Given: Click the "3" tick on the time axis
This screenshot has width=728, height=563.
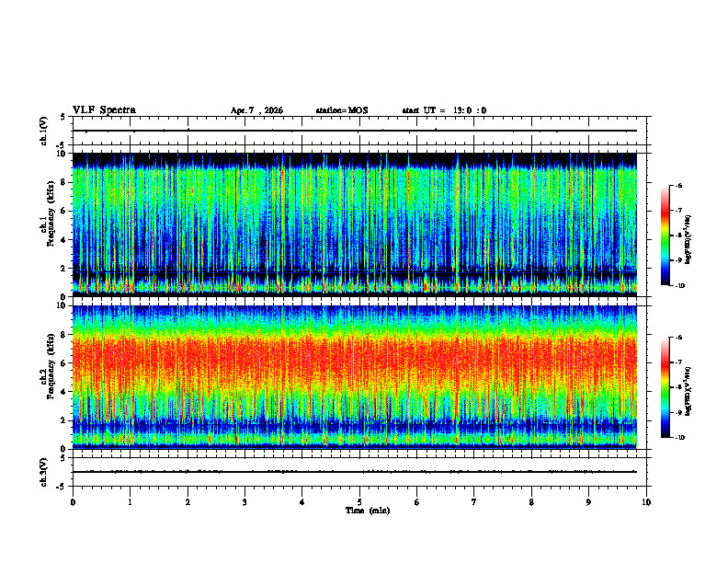Looking at the screenshot, I should pyautogui.click(x=245, y=502).
